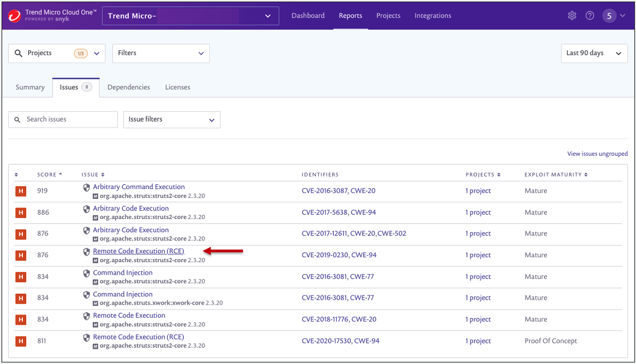Open 1 project link for CVE-2019-0230
636x364 pixels.
coord(478,256)
